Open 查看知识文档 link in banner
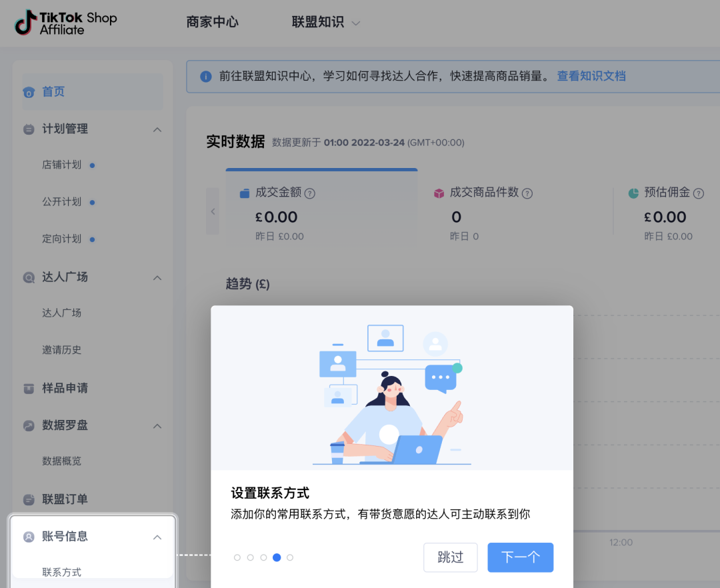 591,76
